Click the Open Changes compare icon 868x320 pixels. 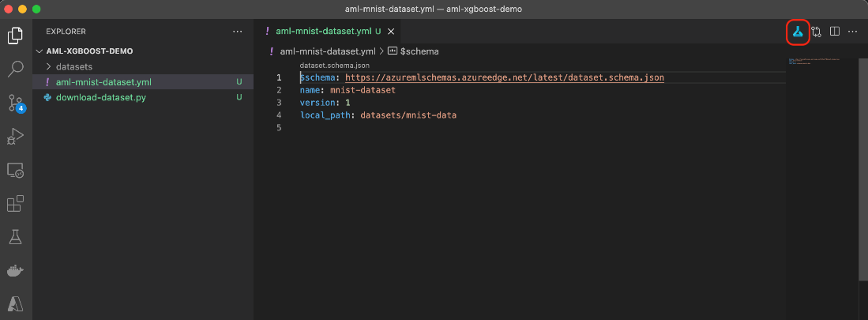pos(816,32)
